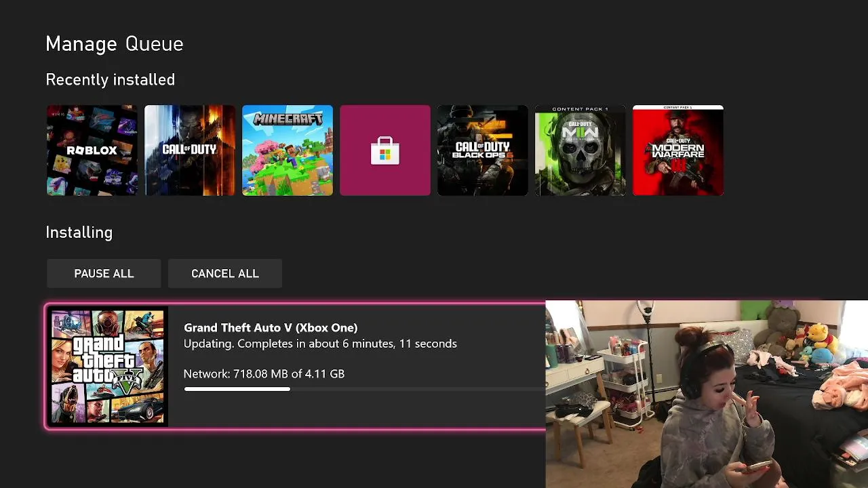Open the Modern Warfare II skull content pack
Screen dimensions: 868x488
point(580,150)
